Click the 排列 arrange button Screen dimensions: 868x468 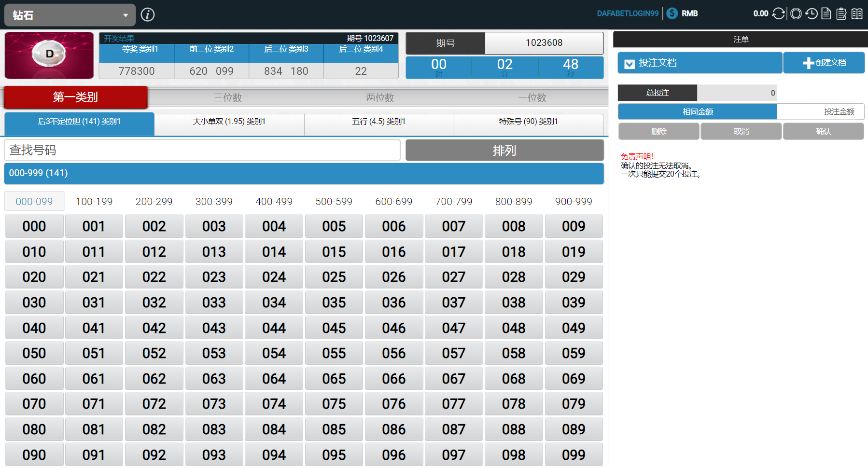coord(504,150)
